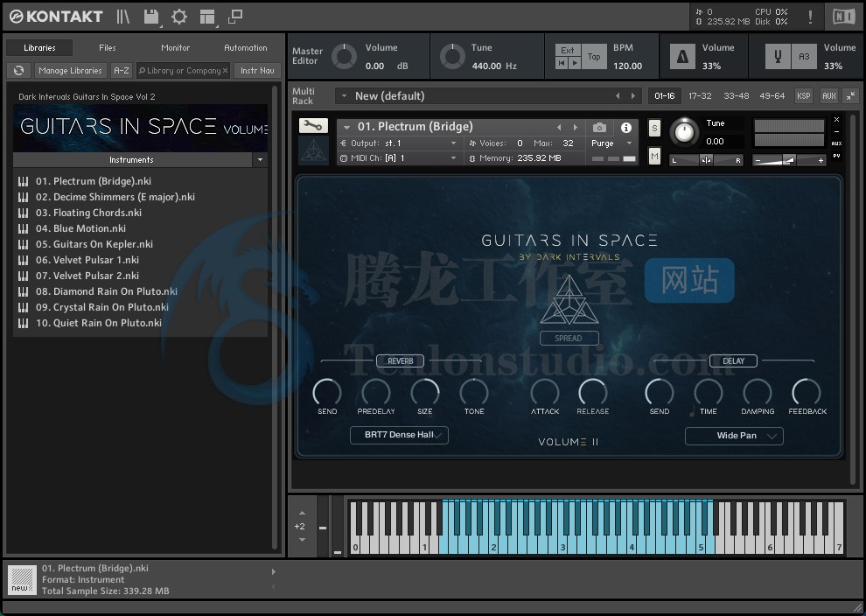Click the Tap tempo button

pyautogui.click(x=594, y=56)
